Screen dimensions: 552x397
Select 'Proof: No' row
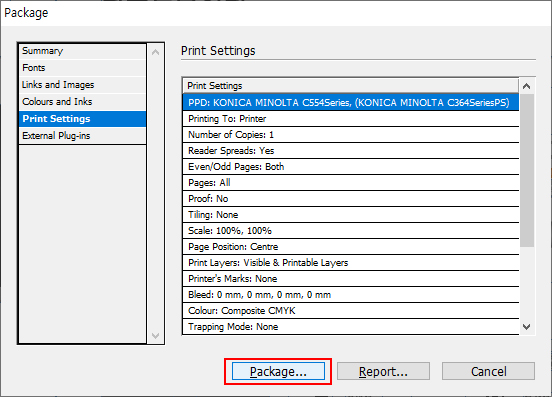351,198
